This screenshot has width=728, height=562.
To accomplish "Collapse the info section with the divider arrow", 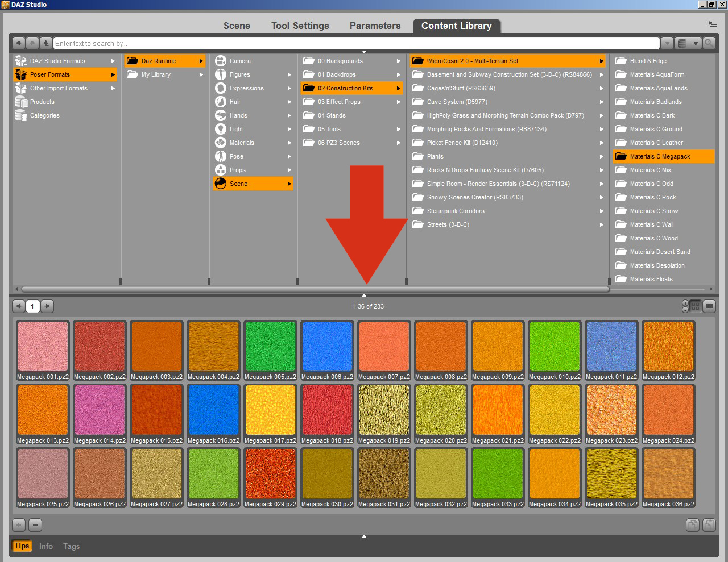I will click(x=364, y=536).
